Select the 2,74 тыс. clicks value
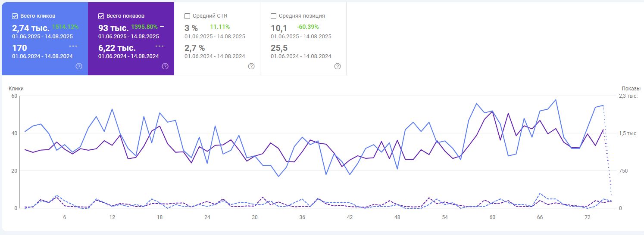This screenshot has height=235, width=644. pyautogui.click(x=31, y=28)
